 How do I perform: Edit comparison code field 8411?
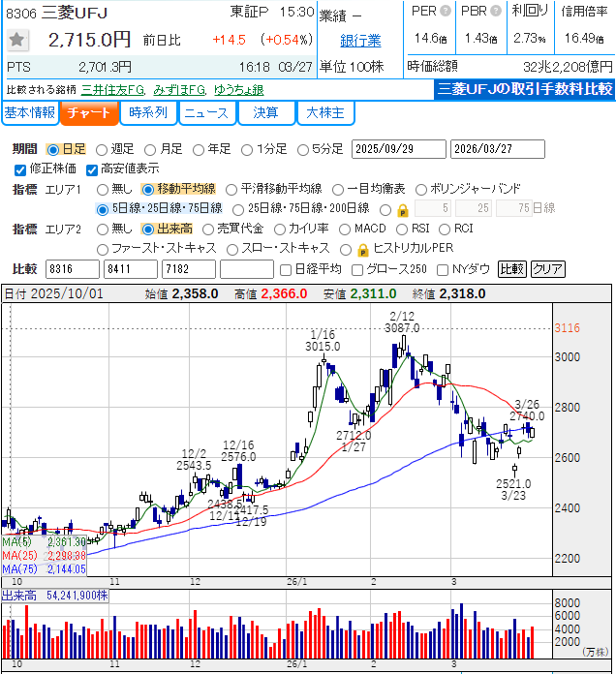130,269
